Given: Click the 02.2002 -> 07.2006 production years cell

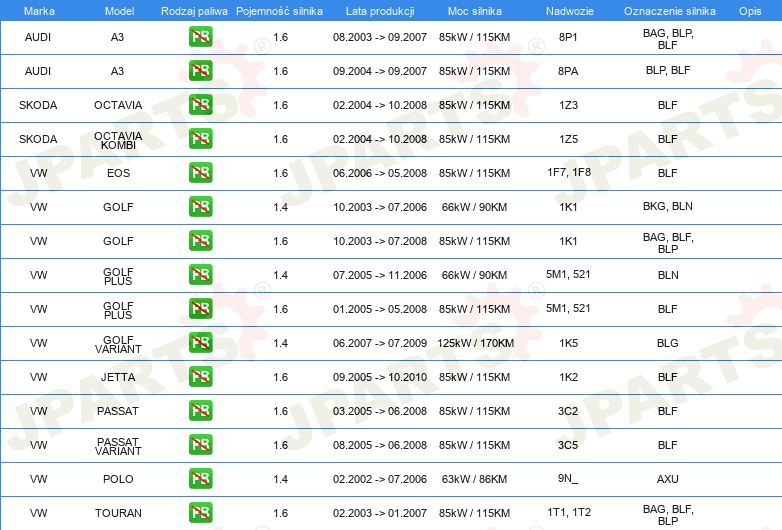Looking at the screenshot, I should (x=380, y=479).
